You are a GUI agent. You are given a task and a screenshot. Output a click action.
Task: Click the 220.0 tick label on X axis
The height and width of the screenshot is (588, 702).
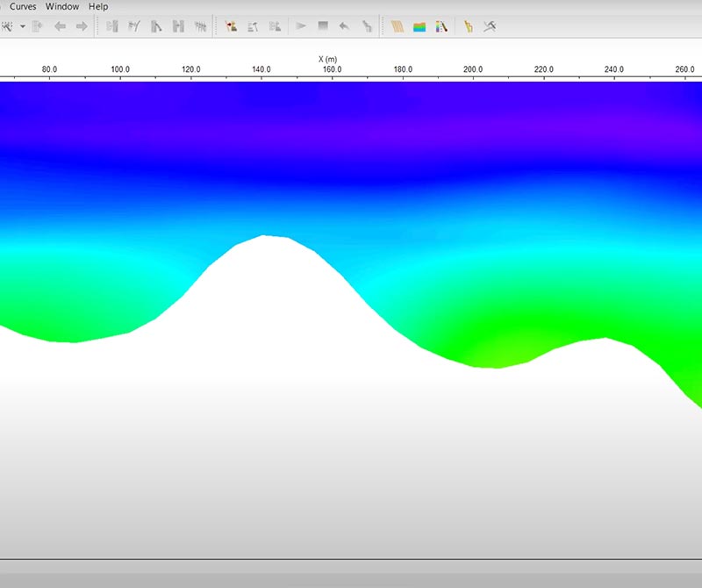tap(543, 69)
